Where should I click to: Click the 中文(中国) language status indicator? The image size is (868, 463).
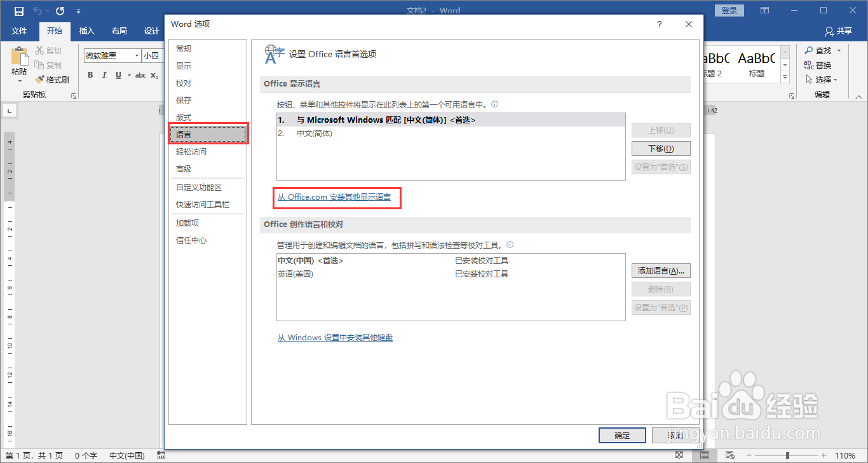[x=127, y=455]
